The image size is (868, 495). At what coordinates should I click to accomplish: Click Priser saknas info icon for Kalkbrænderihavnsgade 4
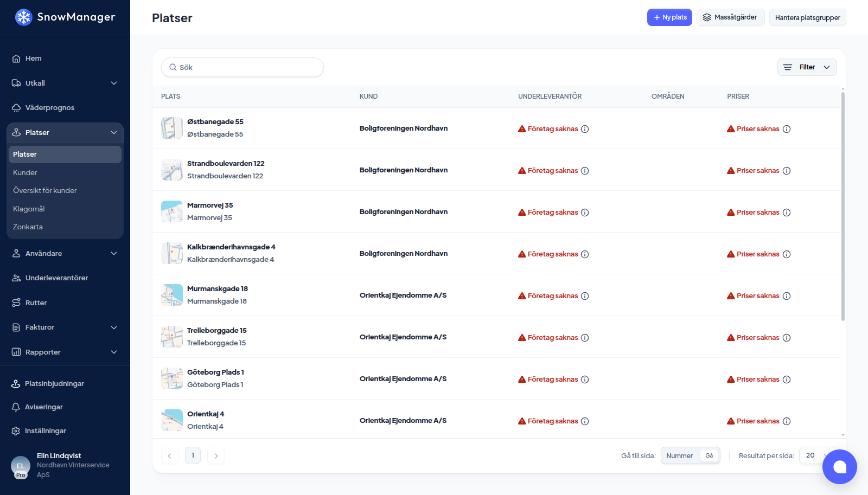tap(787, 254)
